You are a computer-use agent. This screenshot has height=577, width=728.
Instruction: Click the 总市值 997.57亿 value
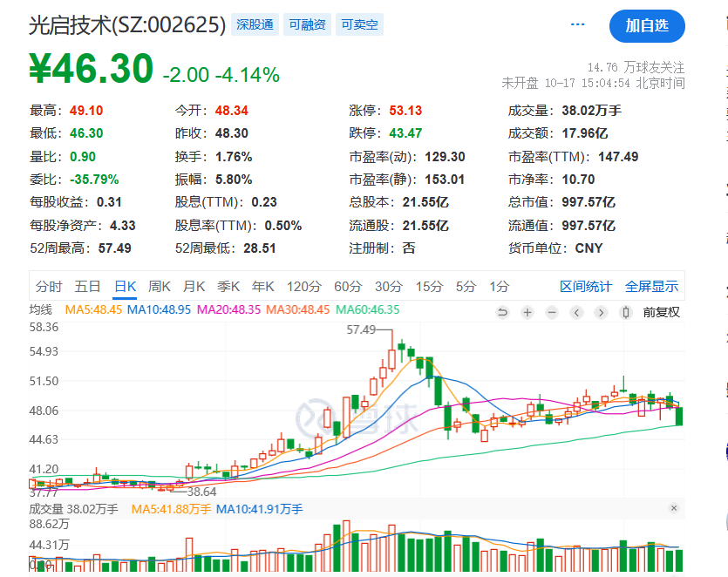point(589,202)
